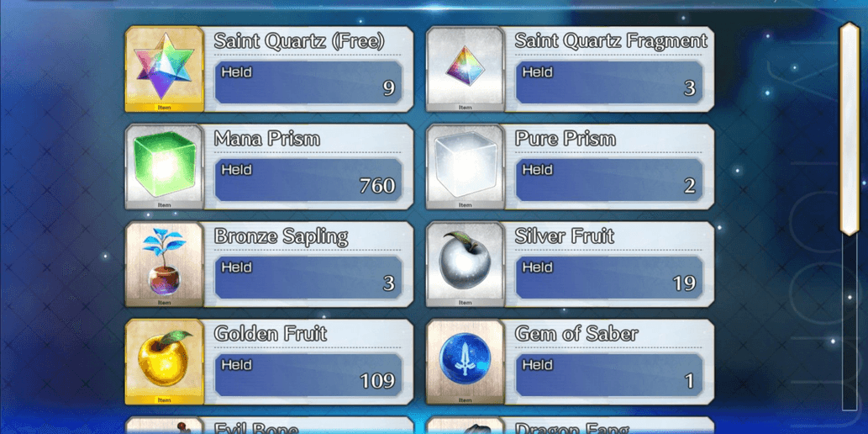This screenshot has width=868, height=434.
Task: Open the partially visible Evil Bone entry
Action: [x=269, y=426]
